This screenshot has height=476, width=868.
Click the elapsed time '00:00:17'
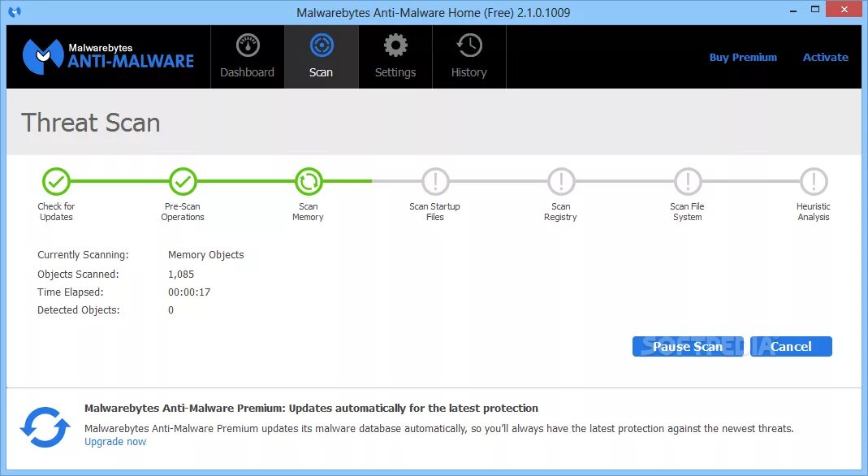[189, 292]
